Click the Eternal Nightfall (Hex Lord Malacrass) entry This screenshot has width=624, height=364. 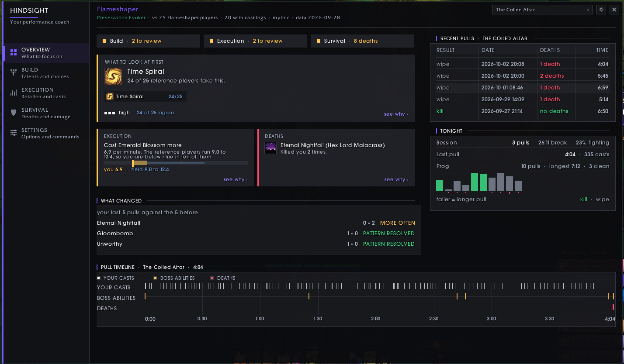click(333, 145)
